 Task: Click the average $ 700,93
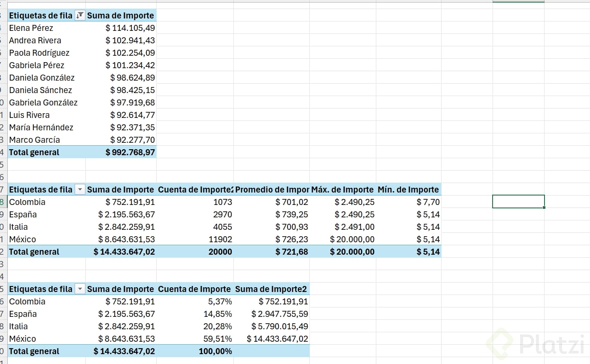point(292,227)
